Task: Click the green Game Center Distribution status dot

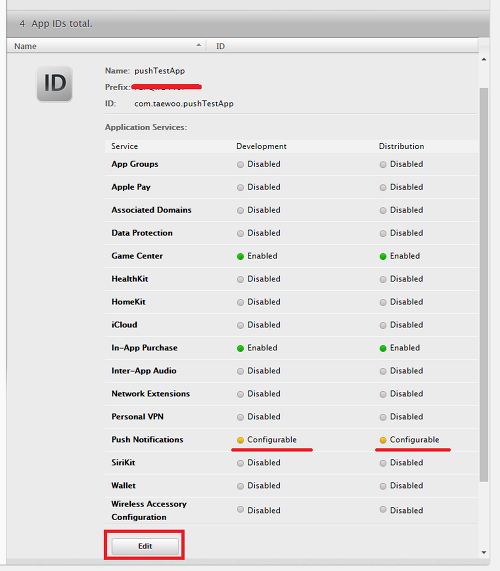Action: tap(383, 257)
